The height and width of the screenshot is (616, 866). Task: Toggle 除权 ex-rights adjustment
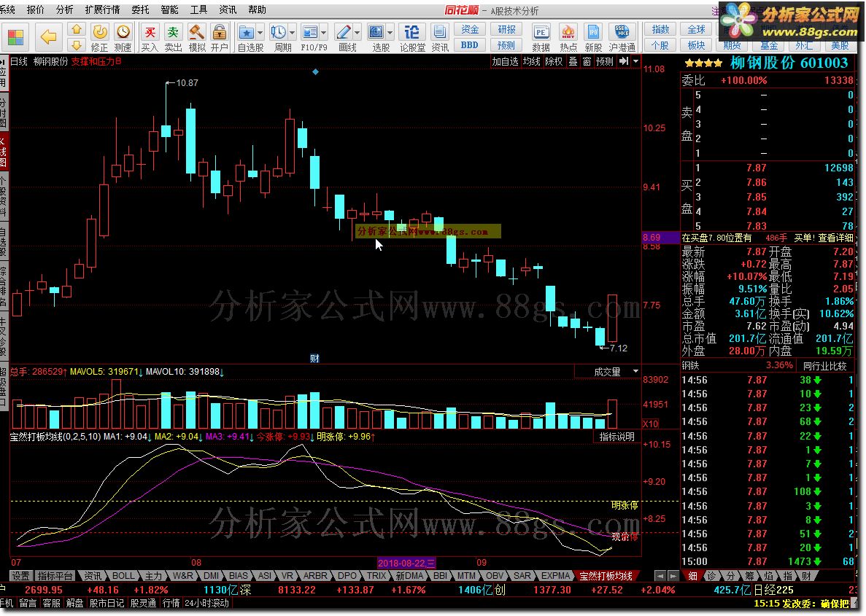point(554,61)
